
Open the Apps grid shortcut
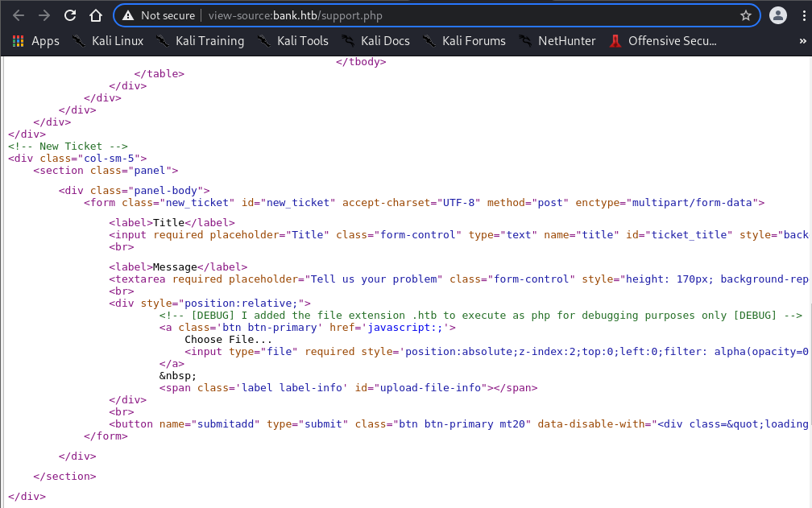coord(36,40)
